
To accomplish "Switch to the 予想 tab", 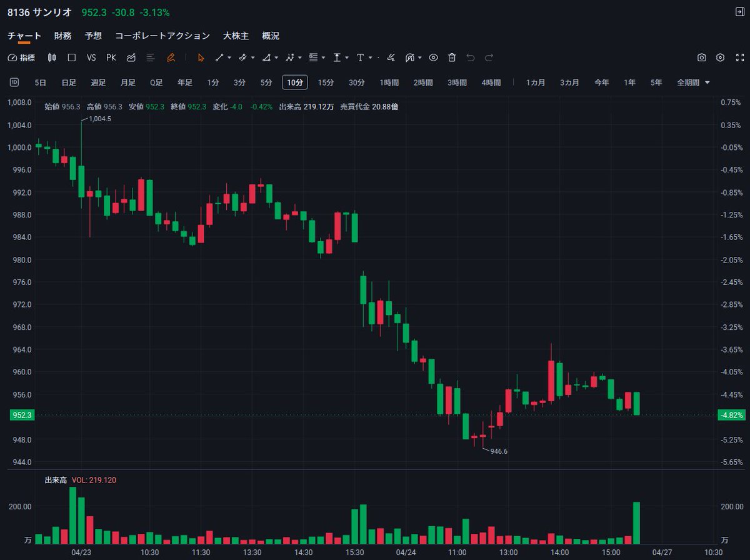I will pos(93,36).
